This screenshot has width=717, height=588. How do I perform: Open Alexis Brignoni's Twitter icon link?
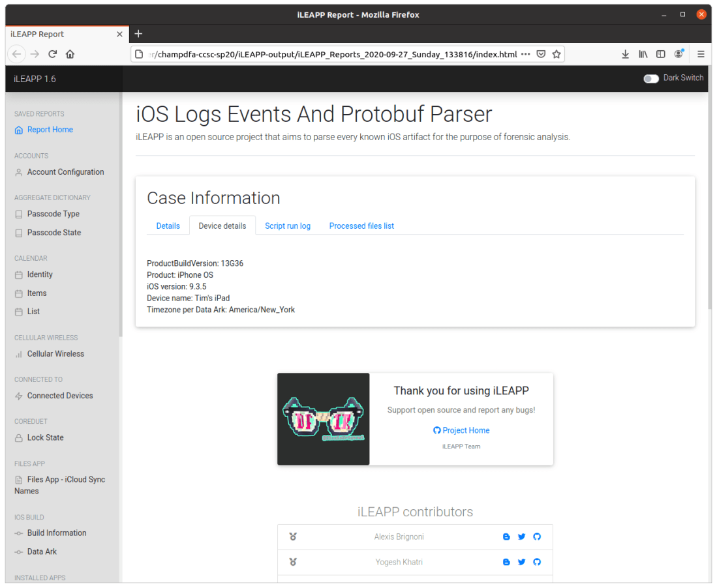521,537
